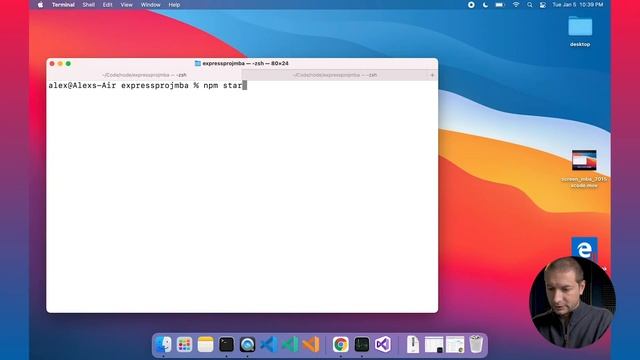Click the date and time Tue Jan 5
The width and height of the screenshot is (640, 360).
tap(578, 4)
